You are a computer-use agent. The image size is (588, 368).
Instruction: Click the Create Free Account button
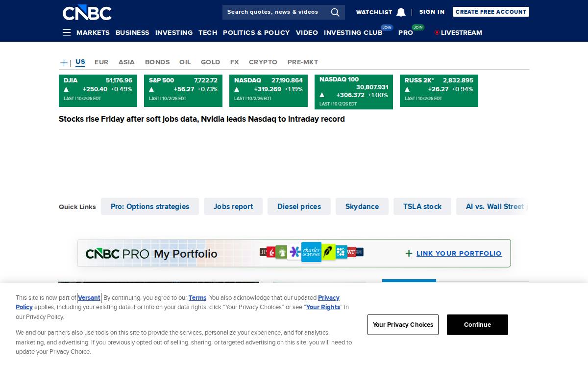coord(491,12)
